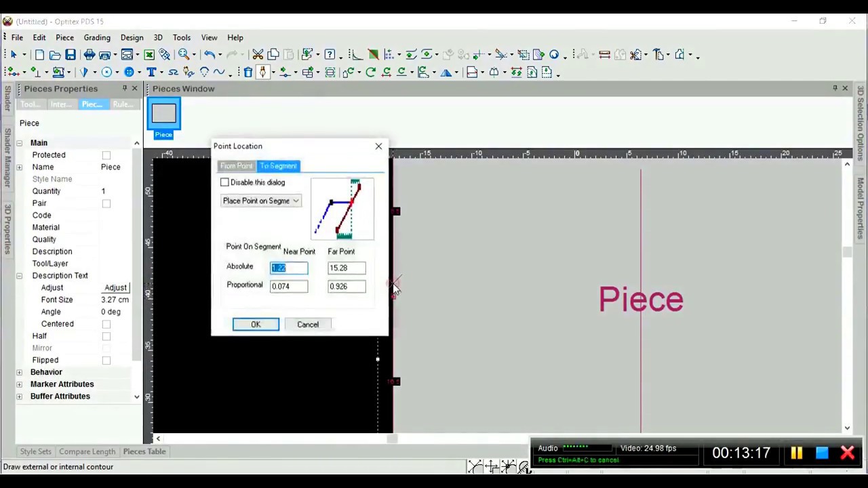Screen dimensions: 868x488
Task: Click the Absolute Near Point field
Action: [289, 268]
